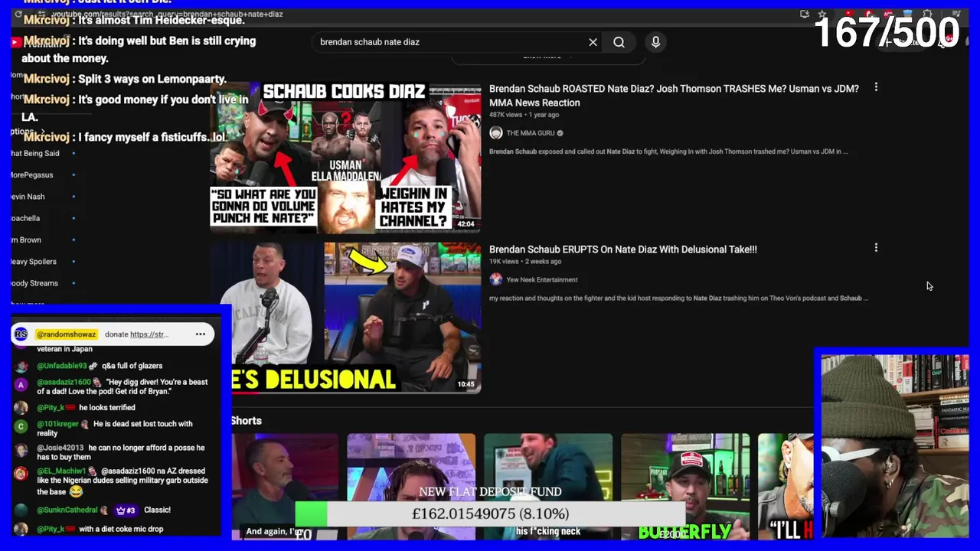Open 'Brendan Schaub ERUPTS On Nate Diaz' video title
Viewport: 980px width, 551px height.
click(x=623, y=249)
